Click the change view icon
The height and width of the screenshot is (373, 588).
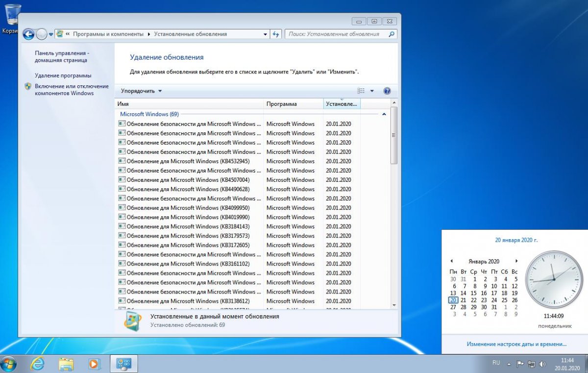361,91
